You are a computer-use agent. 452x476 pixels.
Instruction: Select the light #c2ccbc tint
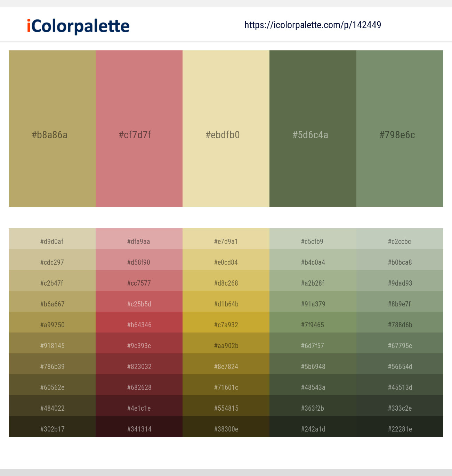point(400,239)
